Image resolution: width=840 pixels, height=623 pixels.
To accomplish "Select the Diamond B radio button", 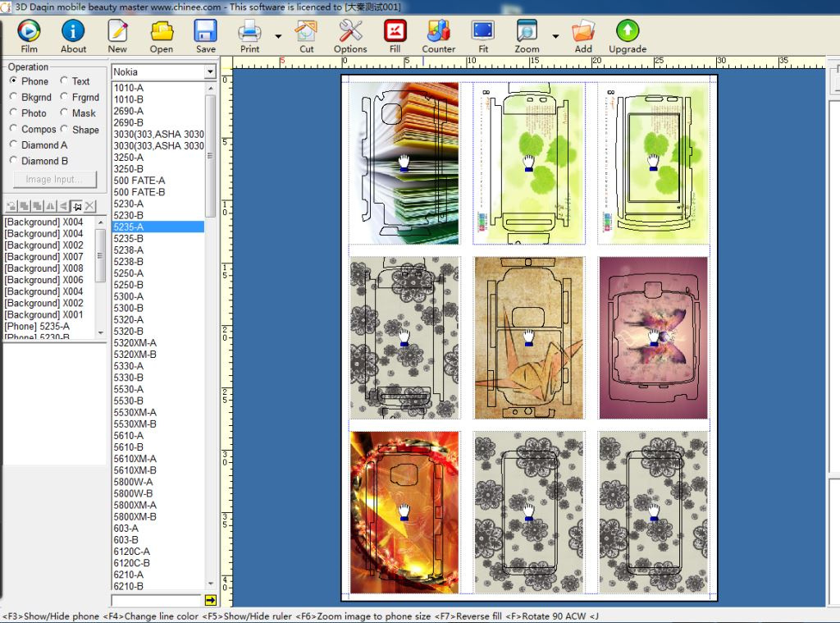I will (x=13, y=160).
